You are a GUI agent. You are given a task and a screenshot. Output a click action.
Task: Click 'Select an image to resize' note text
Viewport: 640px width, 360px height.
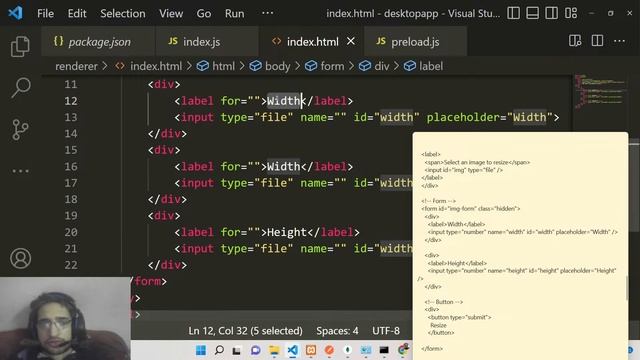pyautogui.click(x=476, y=162)
